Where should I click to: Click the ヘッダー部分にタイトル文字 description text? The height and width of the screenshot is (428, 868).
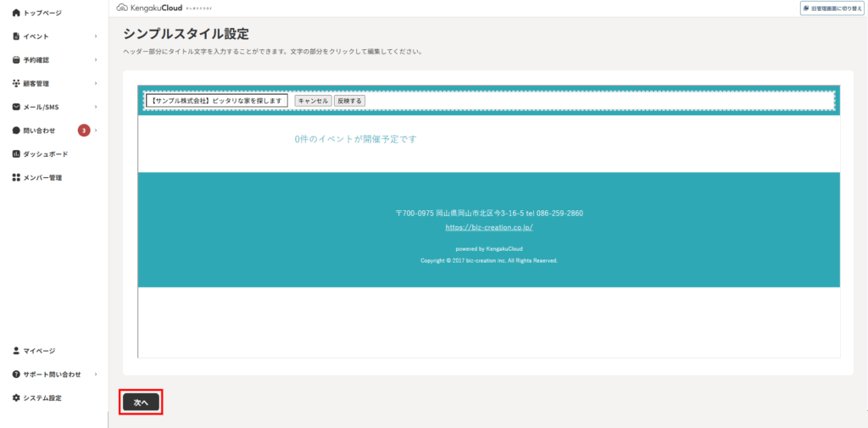(x=273, y=52)
